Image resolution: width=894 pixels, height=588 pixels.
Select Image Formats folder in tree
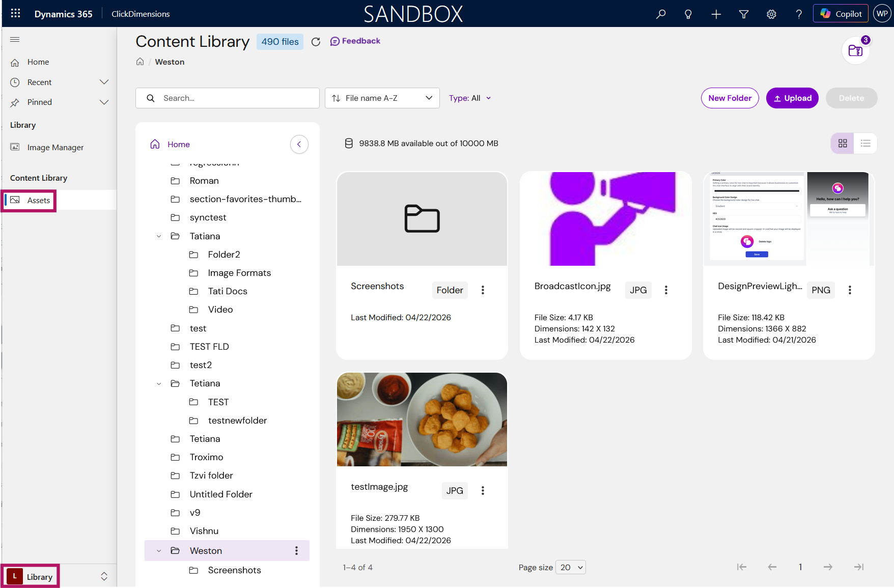[x=239, y=273]
